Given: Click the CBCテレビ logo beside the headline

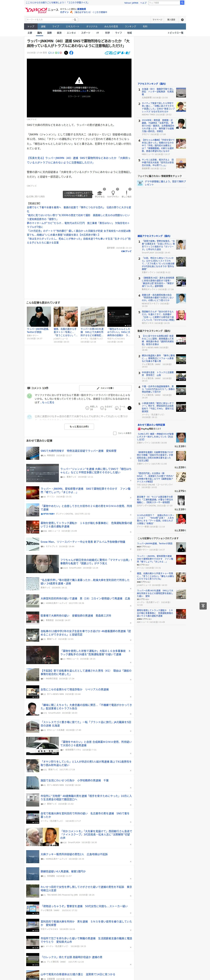Looking at the screenshot, I should [x=118, y=53].
